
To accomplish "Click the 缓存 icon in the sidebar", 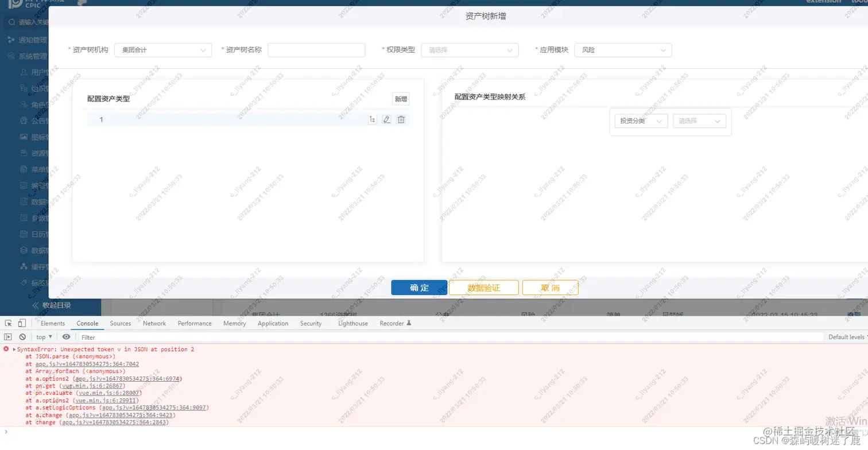I will tap(24, 266).
